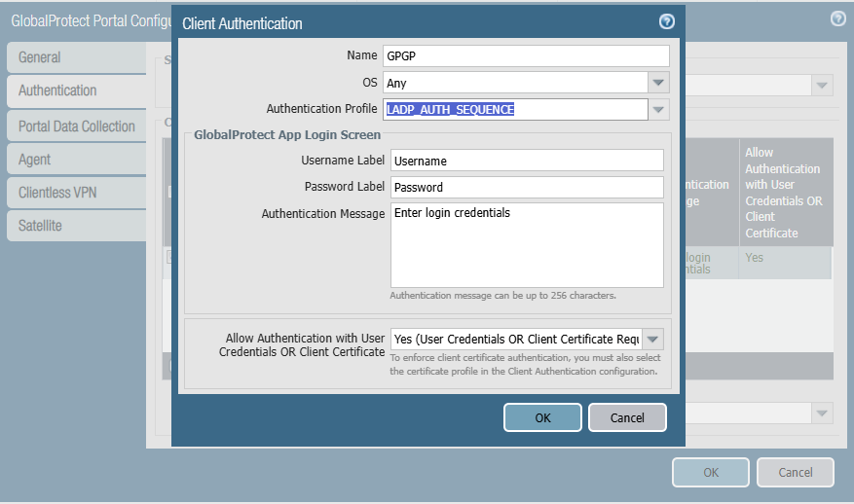This screenshot has height=504, width=854.
Task: Click the Username Label input field
Action: point(527,161)
